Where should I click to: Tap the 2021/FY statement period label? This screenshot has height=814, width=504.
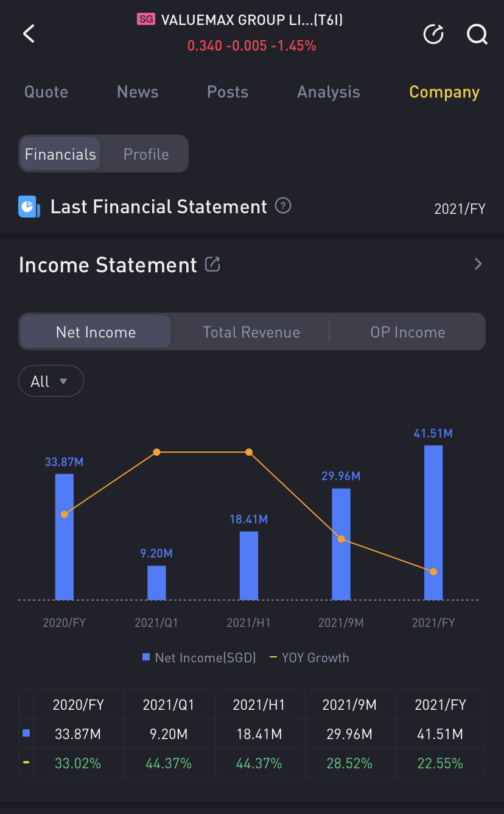coord(460,209)
